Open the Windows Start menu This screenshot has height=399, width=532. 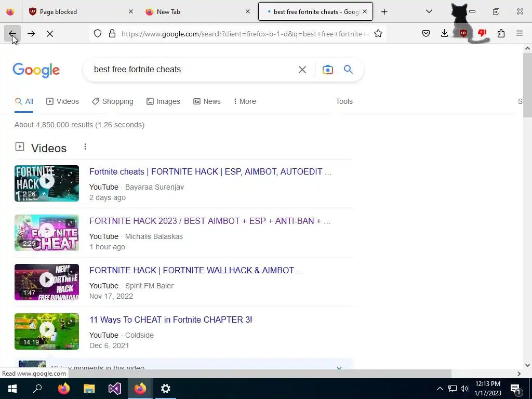click(x=12, y=389)
